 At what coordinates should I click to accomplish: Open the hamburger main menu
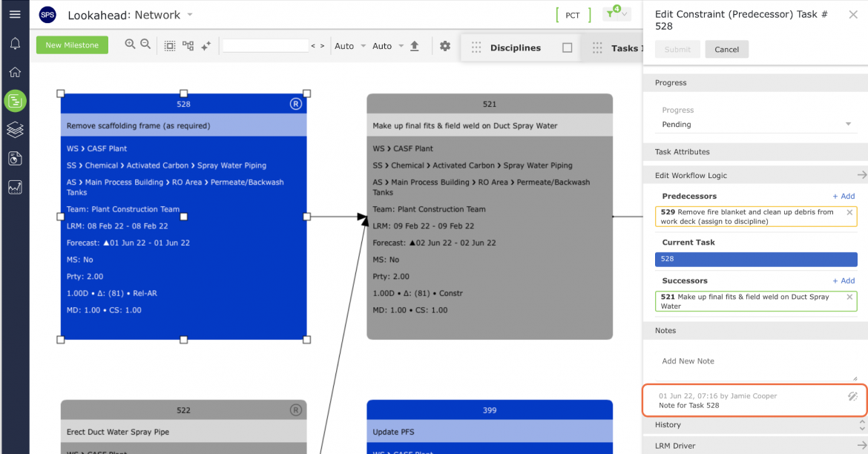[15, 14]
